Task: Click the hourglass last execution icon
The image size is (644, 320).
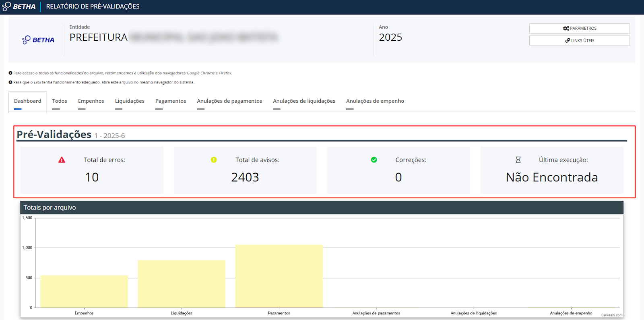Action: 518,160
